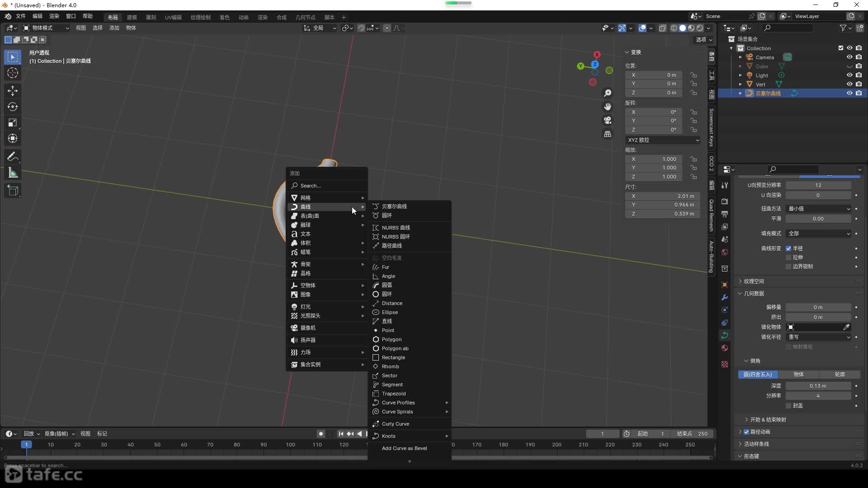
Task: Activate the Transform tool
Action: point(13,138)
